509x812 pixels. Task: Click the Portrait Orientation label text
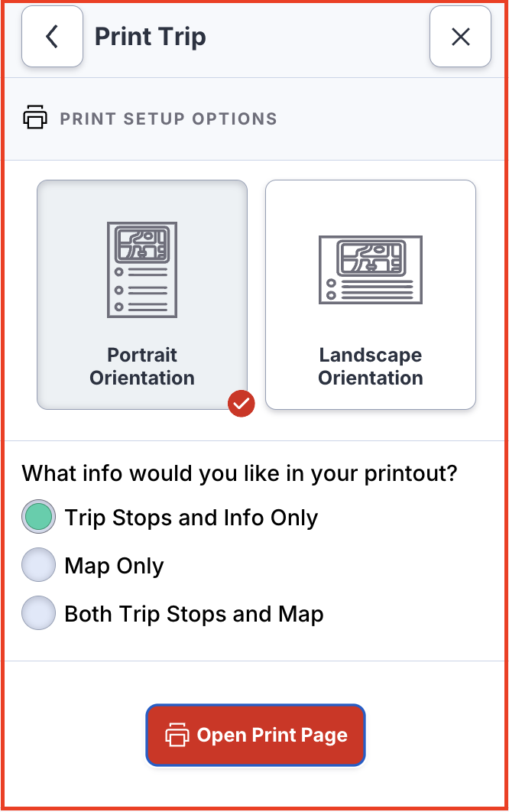click(142, 366)
